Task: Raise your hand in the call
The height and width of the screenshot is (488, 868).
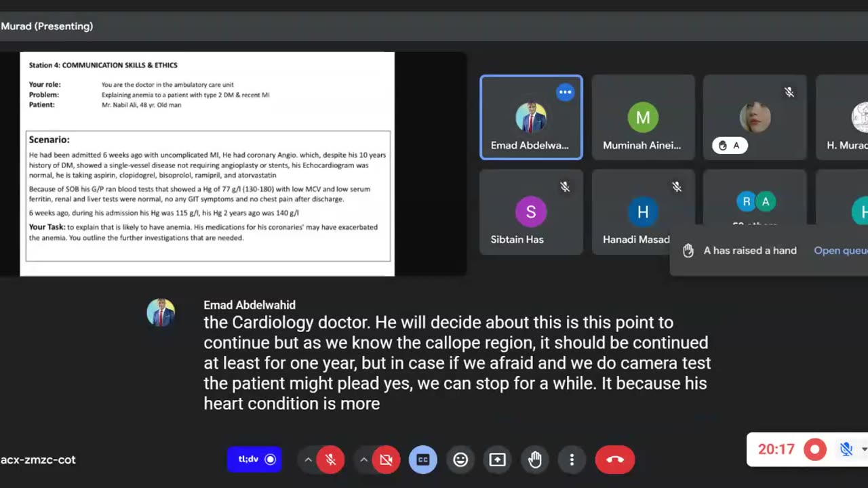Action: coord(535,460)
